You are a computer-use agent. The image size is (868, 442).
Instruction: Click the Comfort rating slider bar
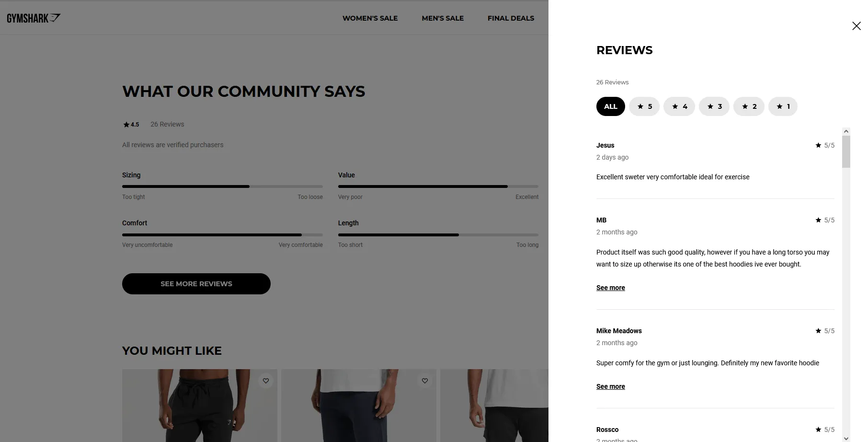222,234
